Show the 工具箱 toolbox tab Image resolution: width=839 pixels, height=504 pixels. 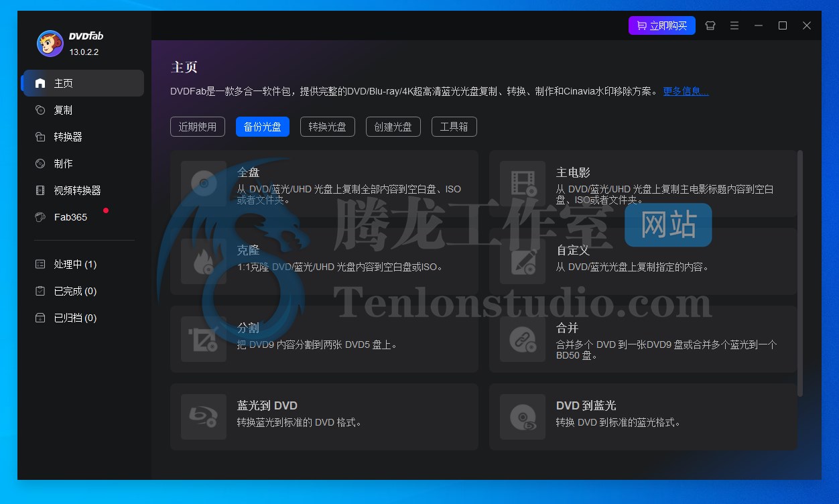point(454,127)
